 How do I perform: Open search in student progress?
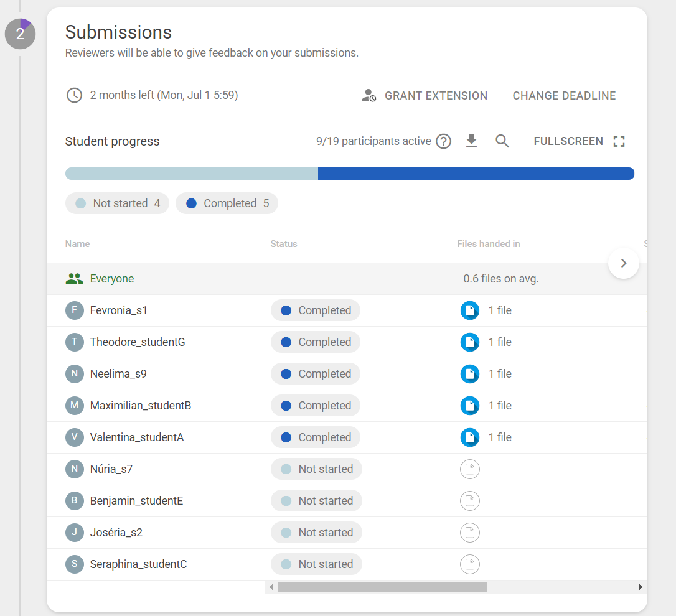(x=502, y=141)
